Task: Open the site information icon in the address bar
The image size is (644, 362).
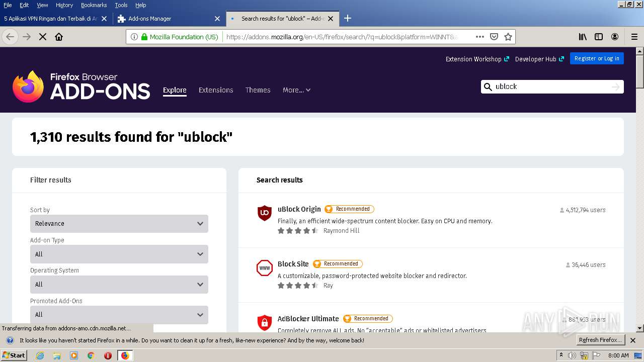Action: pyautogui.click(x=134, y=37)
